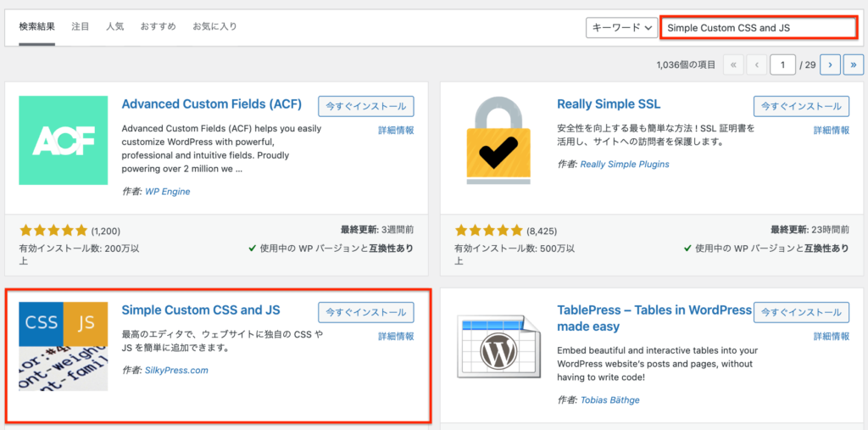868x430 pixels.
Task: Install Simple Custom CSS and JS now
Action: [366, 312]
